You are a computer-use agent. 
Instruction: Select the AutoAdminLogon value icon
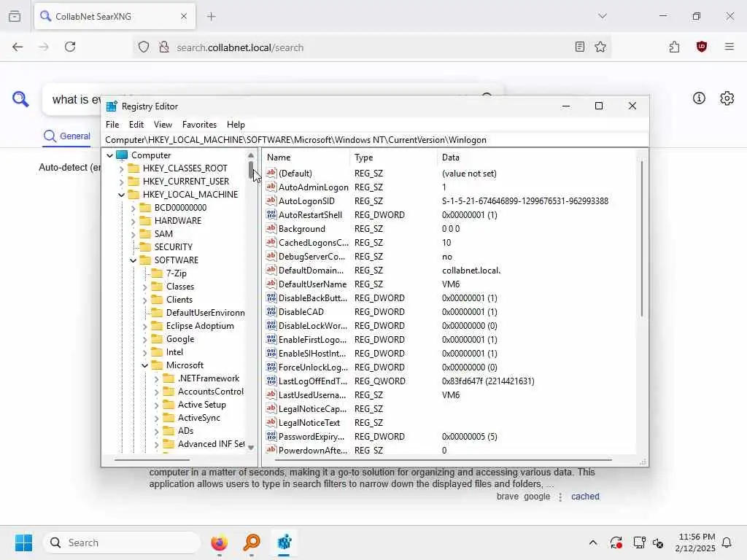[x=271, y=187]
